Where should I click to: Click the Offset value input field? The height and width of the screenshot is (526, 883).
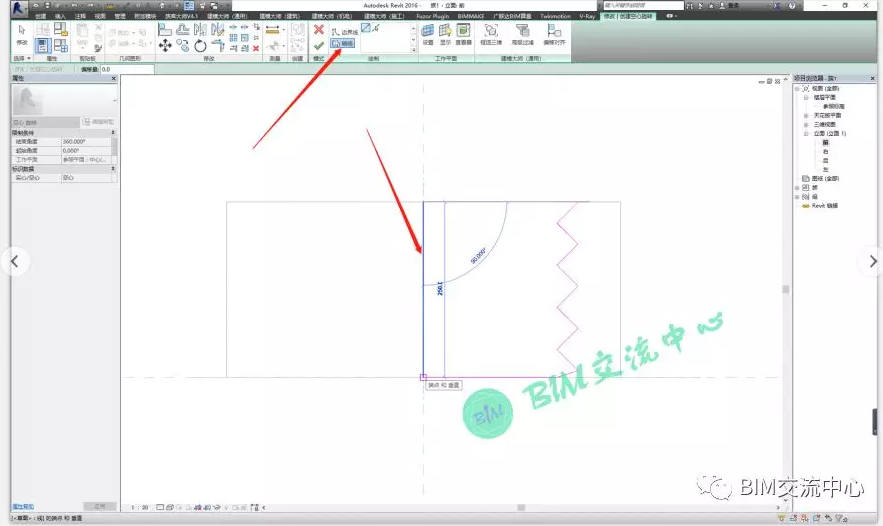[x=127, y=69]
